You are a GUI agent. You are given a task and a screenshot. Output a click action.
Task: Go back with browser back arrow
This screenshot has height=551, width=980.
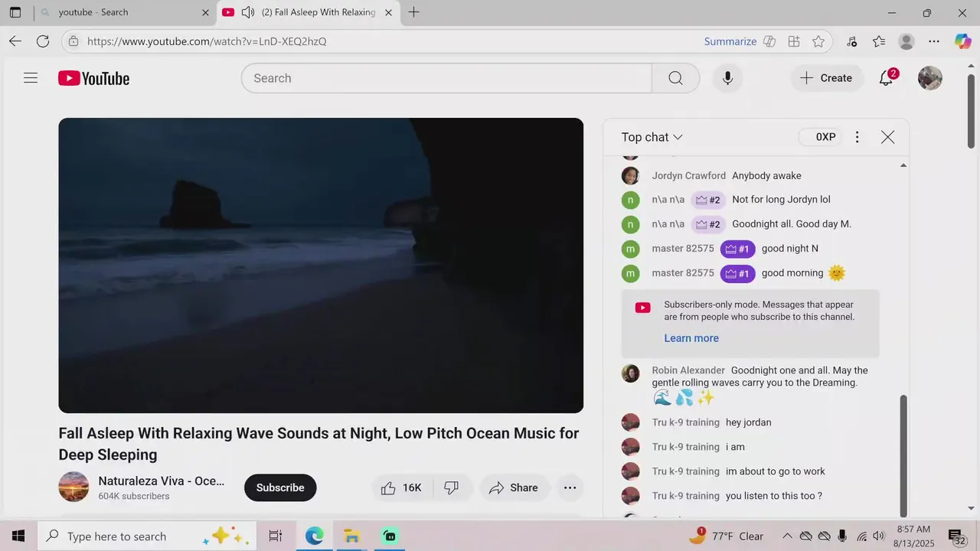[x=15, y=41]
